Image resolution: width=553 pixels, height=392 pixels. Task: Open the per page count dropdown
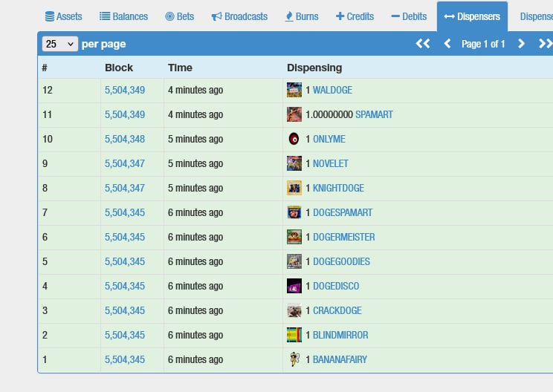[x=60, y=44]
